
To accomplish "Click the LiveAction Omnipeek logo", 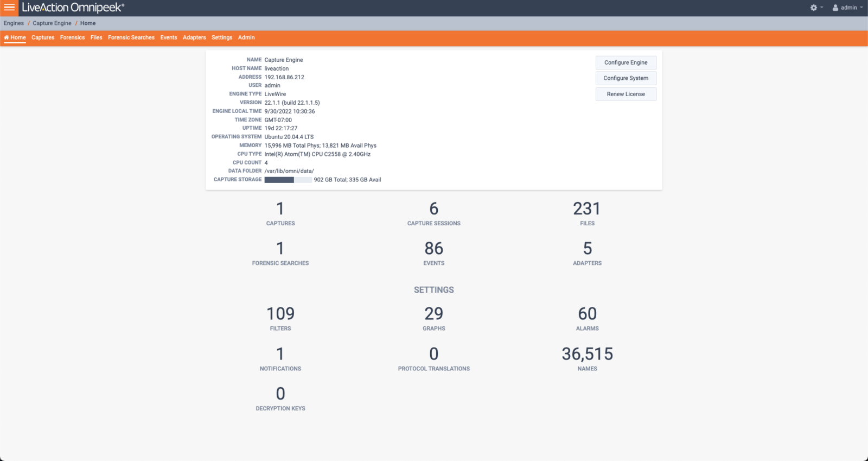I will [x=73, y=8].
